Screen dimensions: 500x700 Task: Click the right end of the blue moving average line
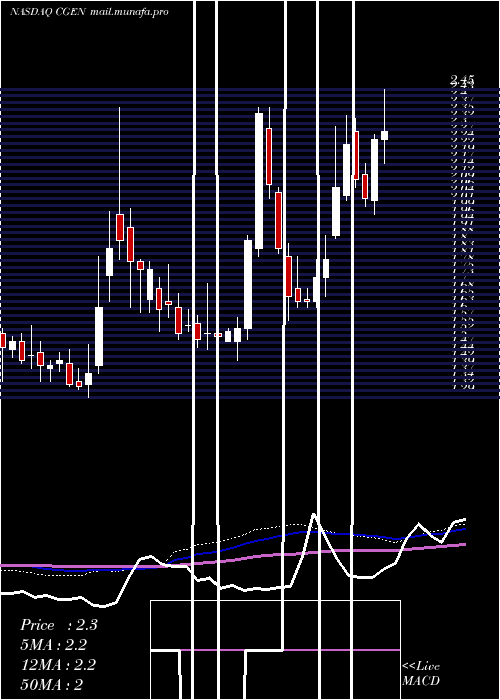465,529
